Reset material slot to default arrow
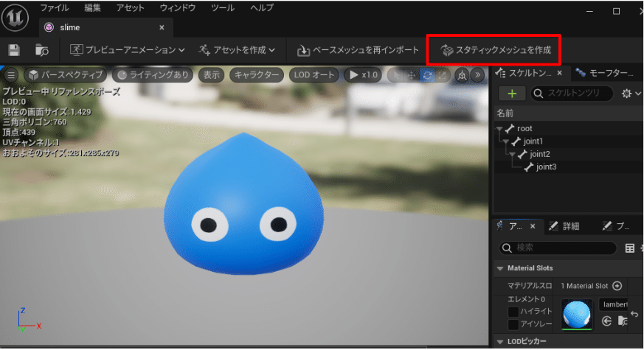Image resolution: width=644 pixels, height=350 pixels. click(634, 314)
